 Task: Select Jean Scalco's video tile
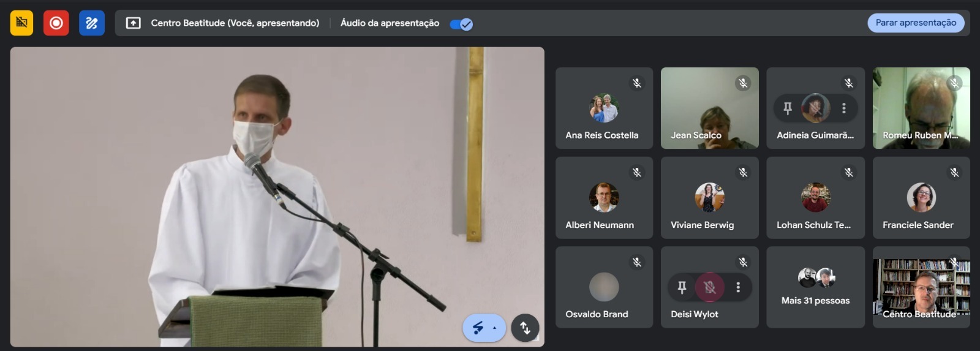(x=709, y=108)
